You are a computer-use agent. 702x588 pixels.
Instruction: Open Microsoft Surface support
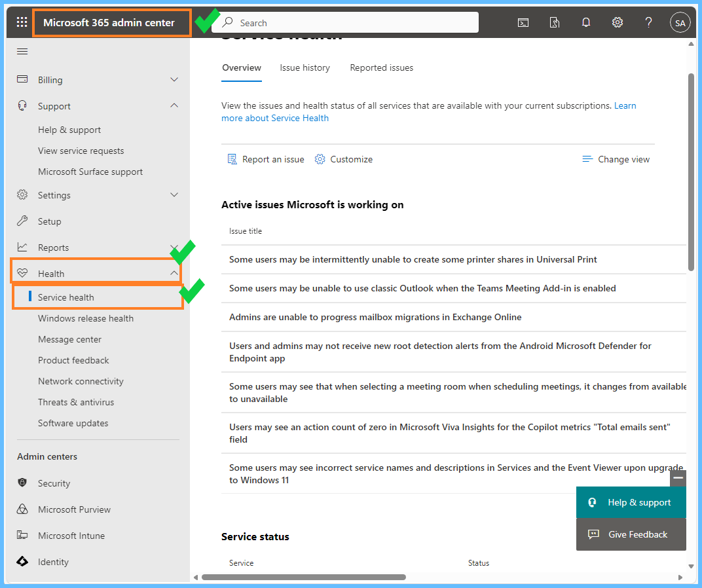pos(90,172)
